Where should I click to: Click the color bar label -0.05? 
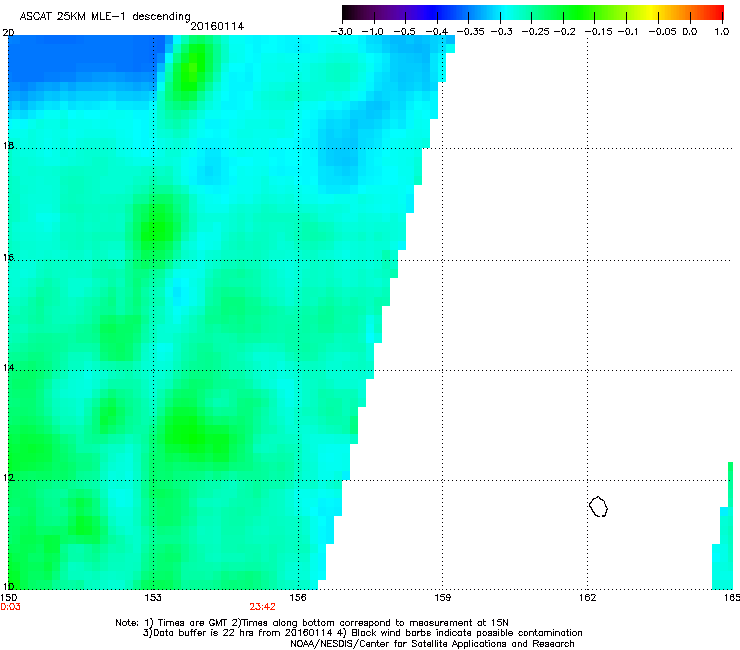[662, 32]
